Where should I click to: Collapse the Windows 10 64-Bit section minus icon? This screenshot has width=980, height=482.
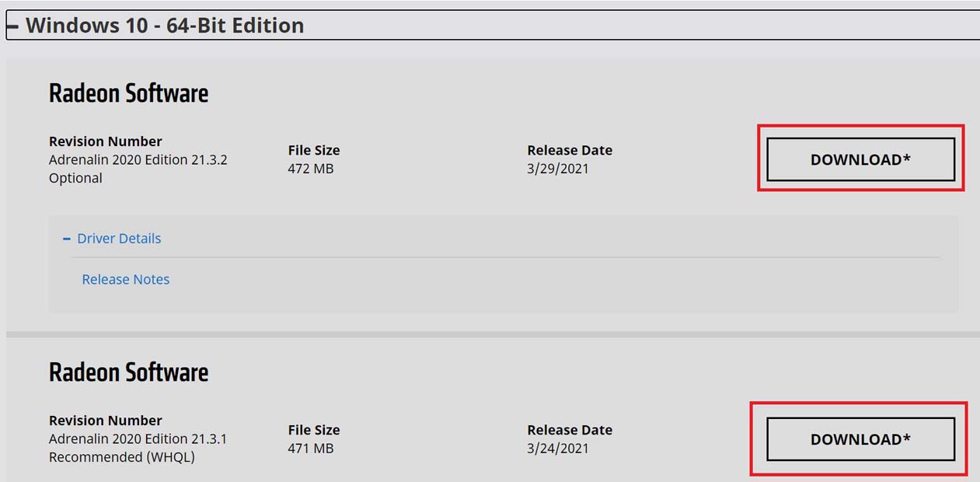[x=12, y=26]
